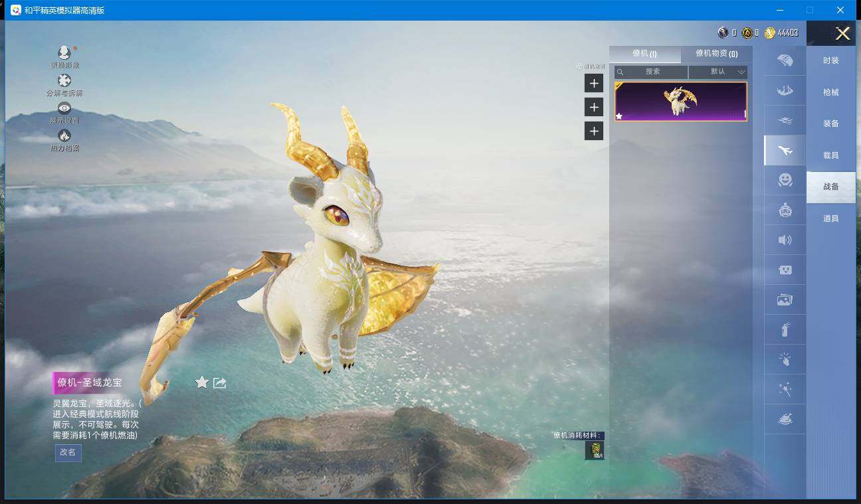The width and height of the screenshot is (861, 504).
Task: Click the first plus slot button
Action: (x=594, y=83)
